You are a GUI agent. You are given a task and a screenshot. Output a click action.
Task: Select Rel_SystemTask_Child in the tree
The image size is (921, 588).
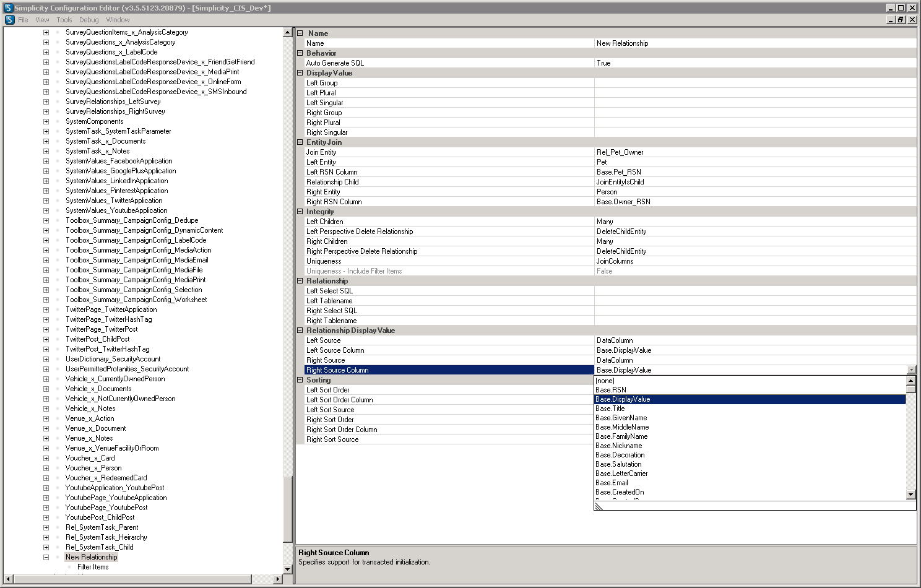tap(100, 547)
